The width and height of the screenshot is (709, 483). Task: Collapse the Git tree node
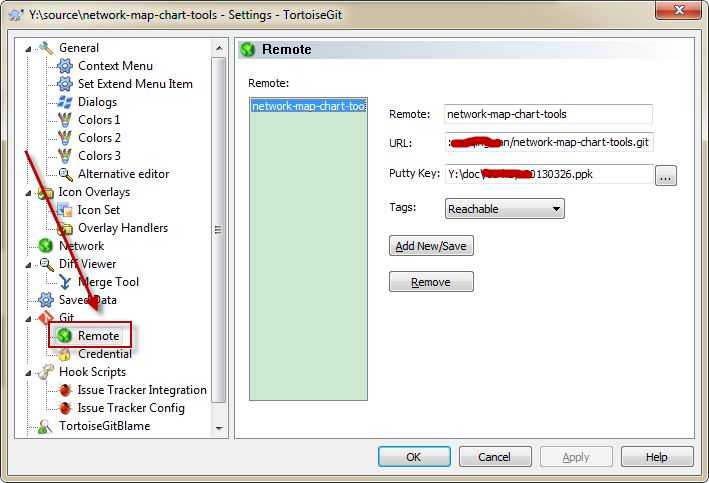[x=28, y=318]
